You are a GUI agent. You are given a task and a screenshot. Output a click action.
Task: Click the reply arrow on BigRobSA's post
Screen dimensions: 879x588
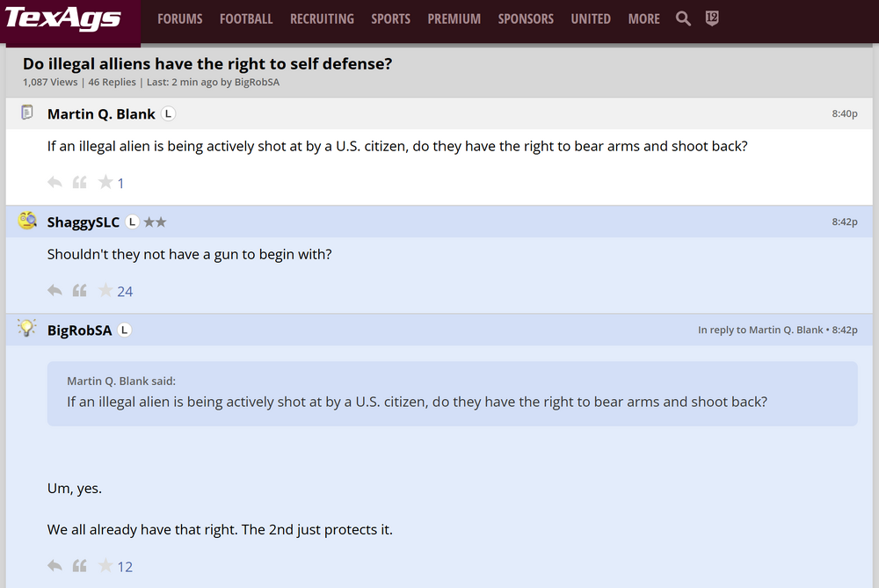(54, 566)
